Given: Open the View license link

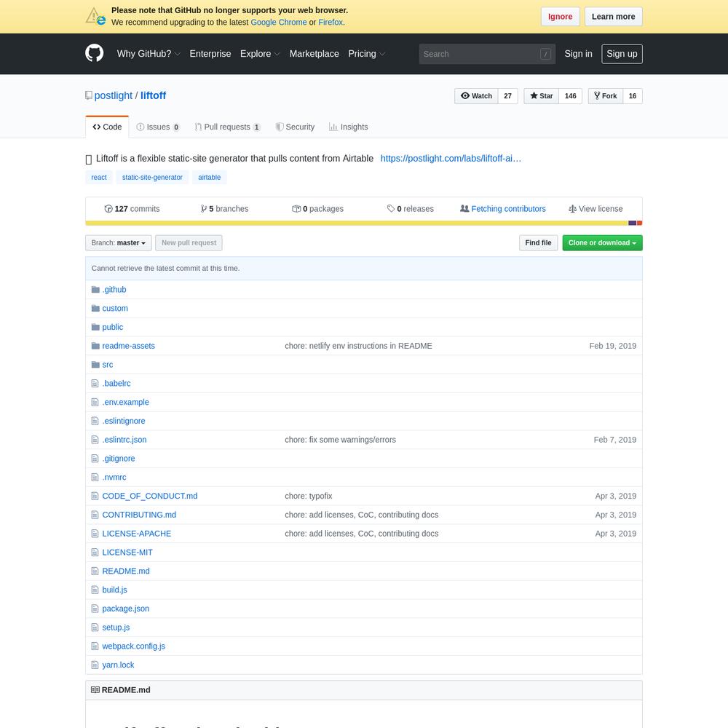Looking at the screenshot, I should [596, 209].
